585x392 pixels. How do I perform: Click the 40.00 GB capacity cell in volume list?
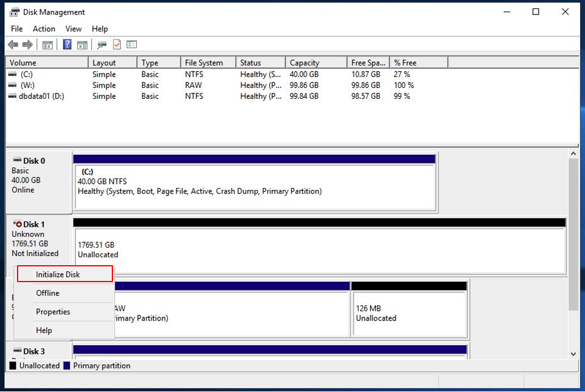click(x=304, y=74)
